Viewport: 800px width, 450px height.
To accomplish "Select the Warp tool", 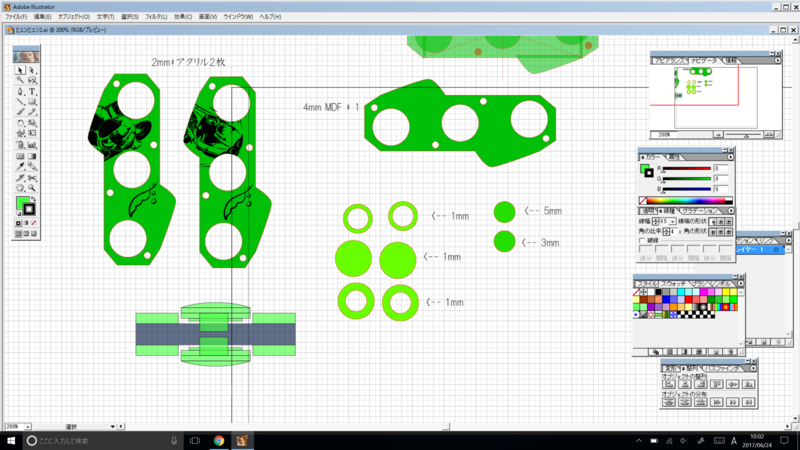I will coord(20,134).
